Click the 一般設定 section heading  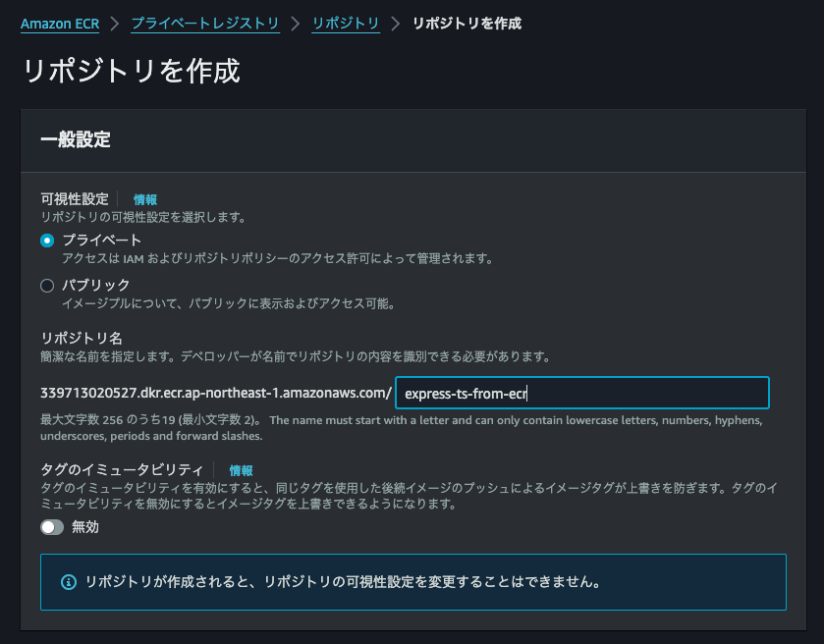tap(76, 139)
